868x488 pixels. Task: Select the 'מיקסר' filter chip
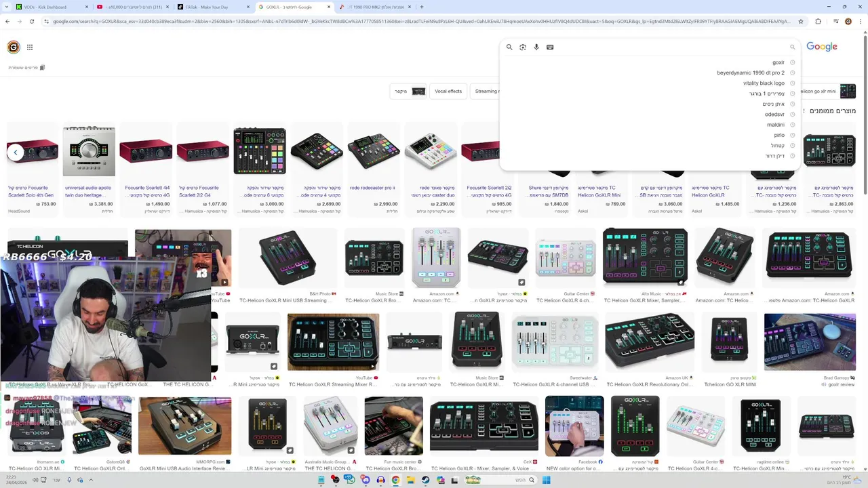[410, 91]
